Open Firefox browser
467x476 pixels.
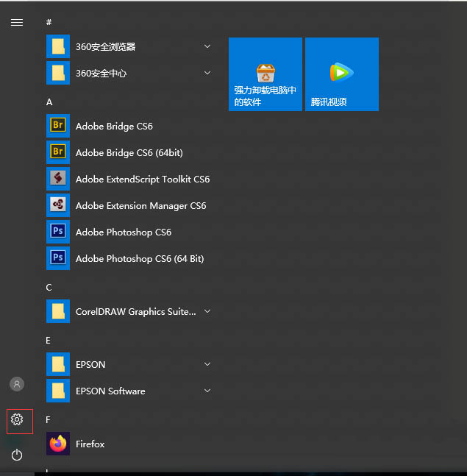(x=90, y=444)
